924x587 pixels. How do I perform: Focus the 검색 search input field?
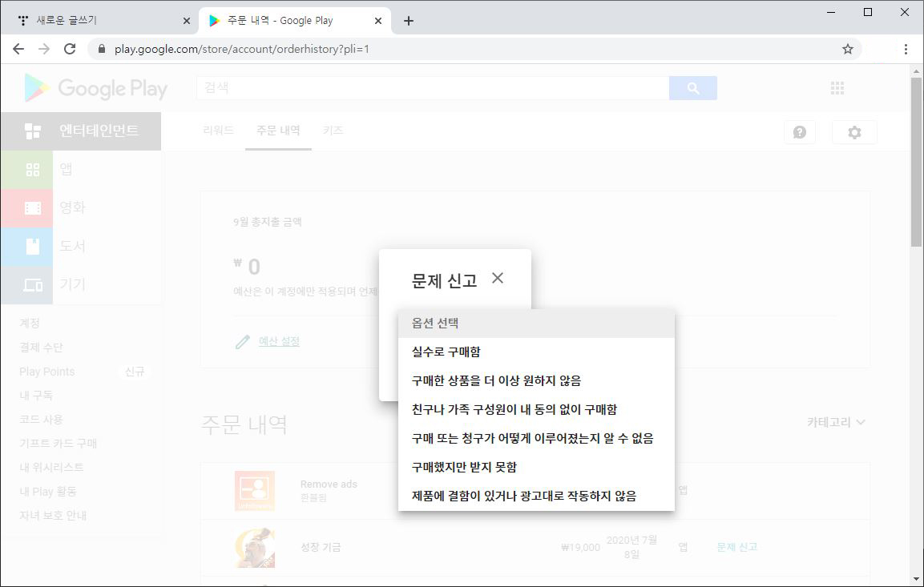(433, 88)
